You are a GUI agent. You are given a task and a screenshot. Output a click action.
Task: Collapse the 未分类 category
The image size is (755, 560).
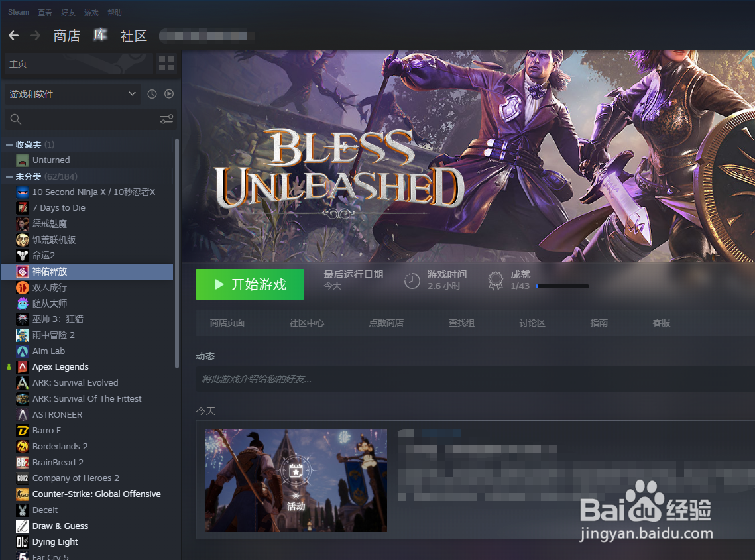[9, 177]
